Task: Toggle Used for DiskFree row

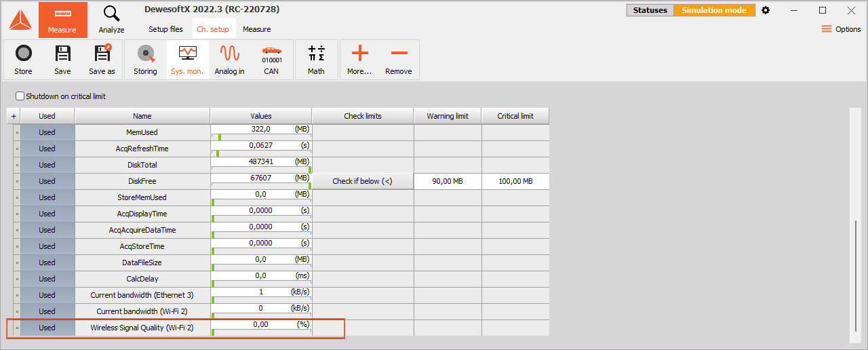Action: tap(47, 181)
